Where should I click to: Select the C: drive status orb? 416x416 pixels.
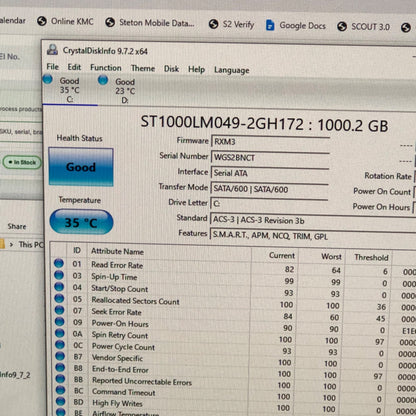coord(48,79)
